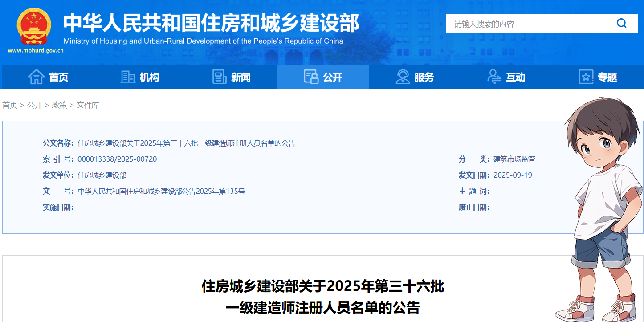Select the 服务 navigation menu item
The height and width of the screenshot is (322, 644).
[424, 77]
